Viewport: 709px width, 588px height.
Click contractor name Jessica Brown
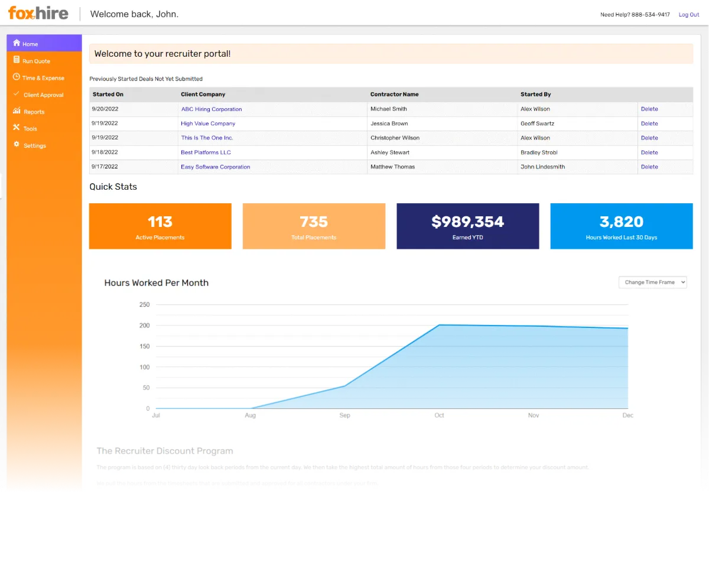[x=389, y=124]
